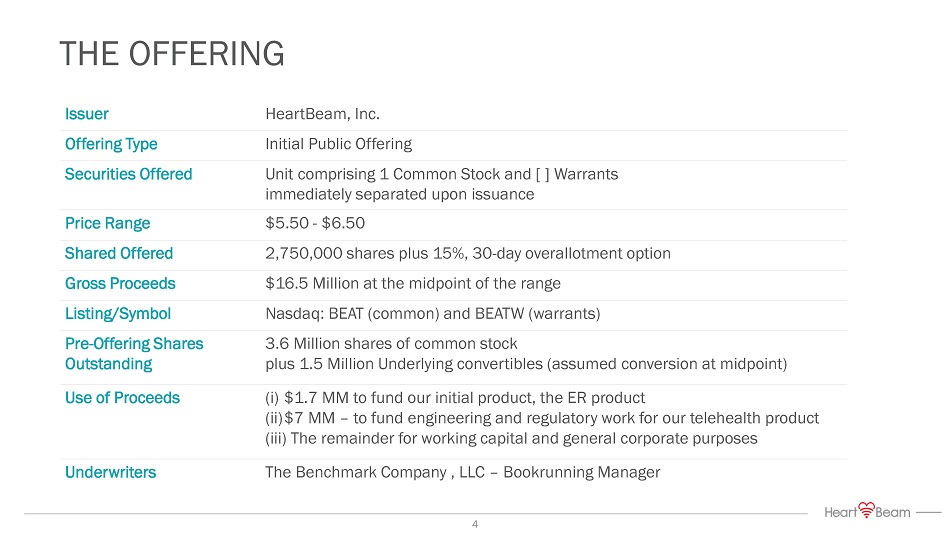Click the Nasdaq: BEAT and BEATW text

point(432,313)
